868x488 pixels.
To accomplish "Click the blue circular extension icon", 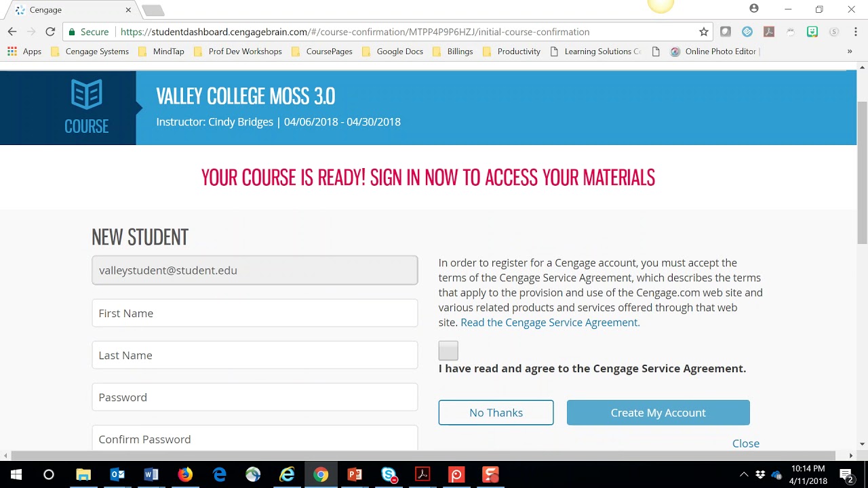I will pos(747,32).
